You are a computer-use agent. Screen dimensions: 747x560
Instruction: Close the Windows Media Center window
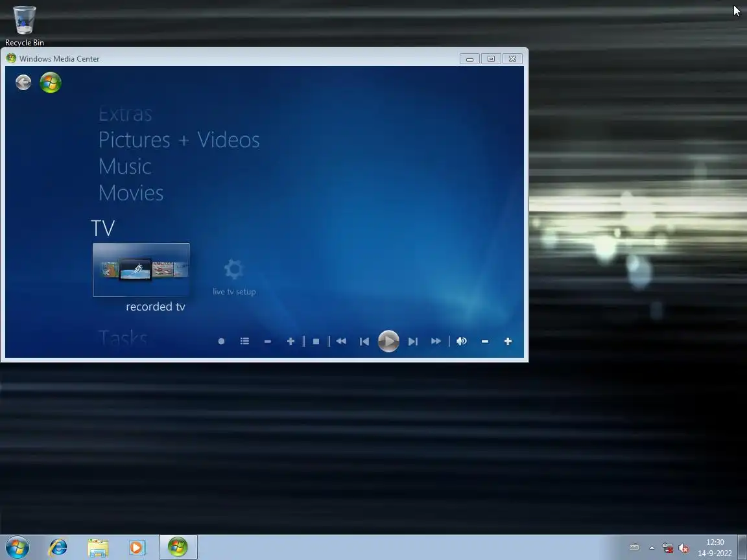coord(513,58)
